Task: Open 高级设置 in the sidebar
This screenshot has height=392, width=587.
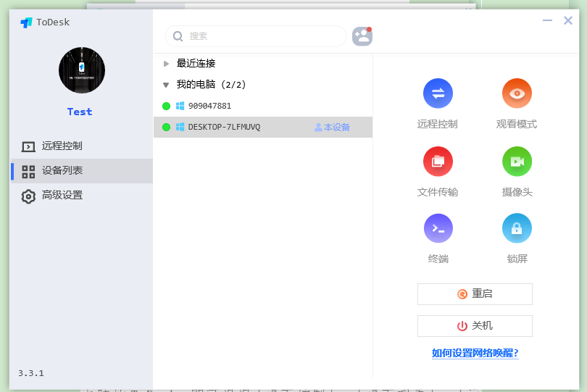Action: pos(82,196)
